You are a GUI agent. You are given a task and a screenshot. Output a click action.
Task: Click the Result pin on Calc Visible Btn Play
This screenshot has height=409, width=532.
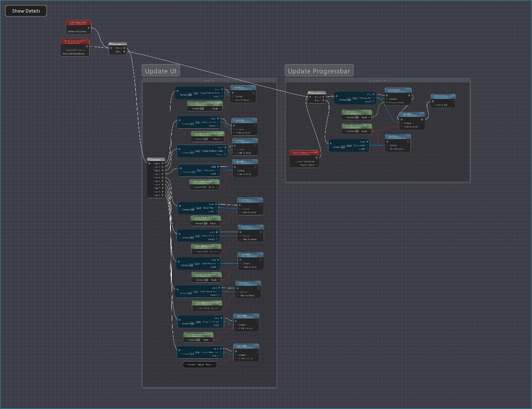218,223
